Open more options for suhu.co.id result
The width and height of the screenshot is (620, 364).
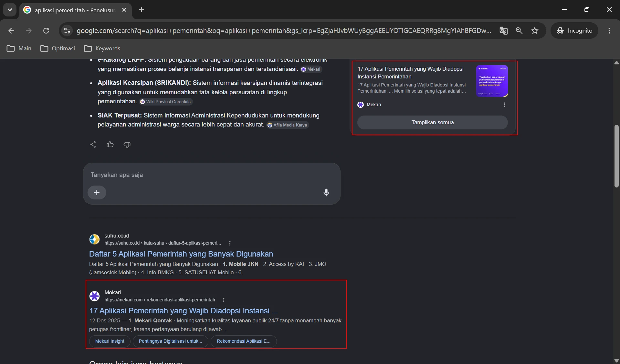[230, 243]
